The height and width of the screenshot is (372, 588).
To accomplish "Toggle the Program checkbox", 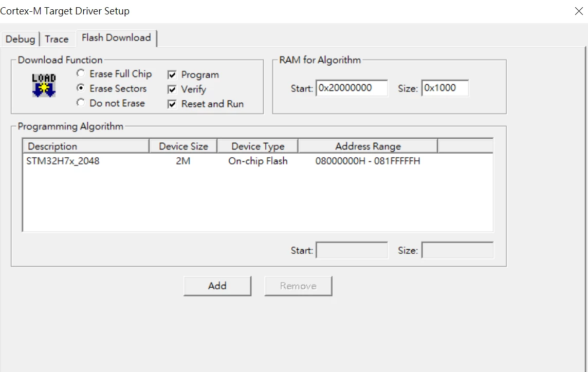I will tap(172, 75).
